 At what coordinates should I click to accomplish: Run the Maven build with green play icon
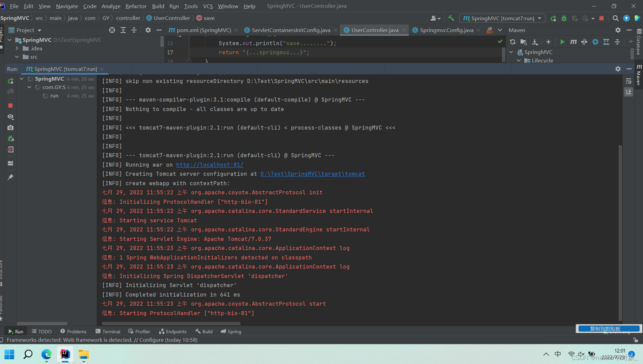562,42
